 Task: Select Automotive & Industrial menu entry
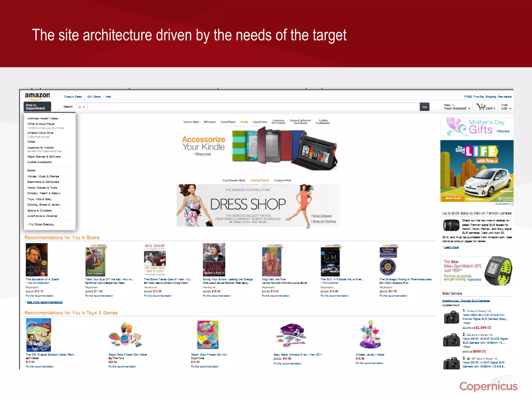pos(42,216)
